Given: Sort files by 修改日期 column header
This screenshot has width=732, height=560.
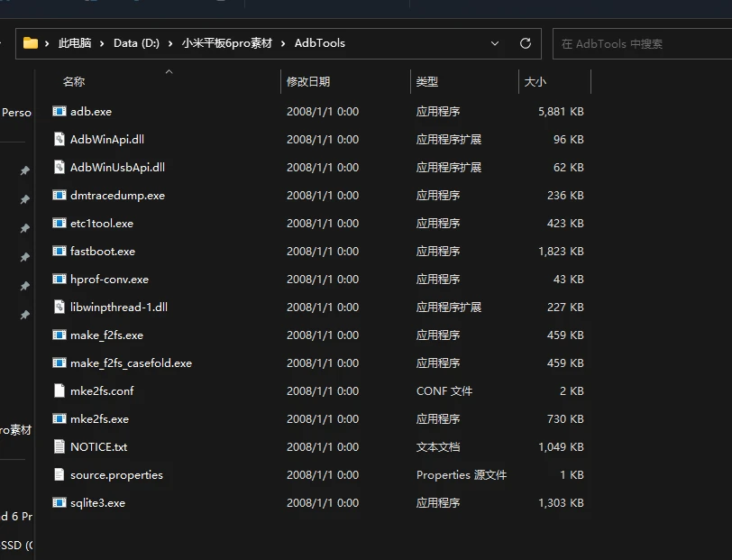Looking at the screenshot, I should (308, 82).
